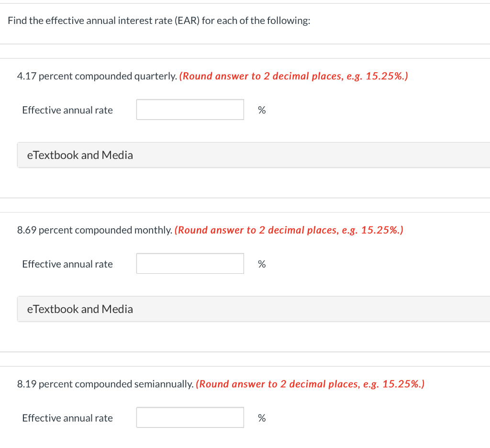Click the rounding instruction text on question one
This screenshot has width=490, height=448.
(293, 76)
